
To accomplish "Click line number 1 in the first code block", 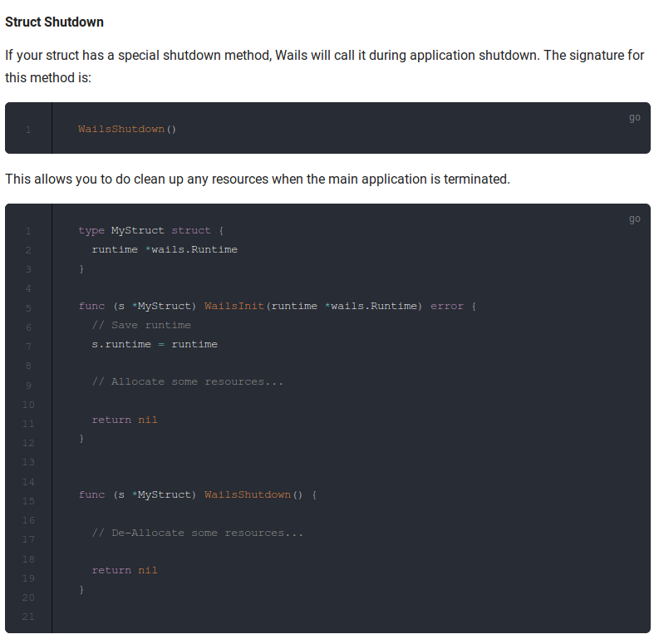I will pyautogui.click(x=28, y=130).
